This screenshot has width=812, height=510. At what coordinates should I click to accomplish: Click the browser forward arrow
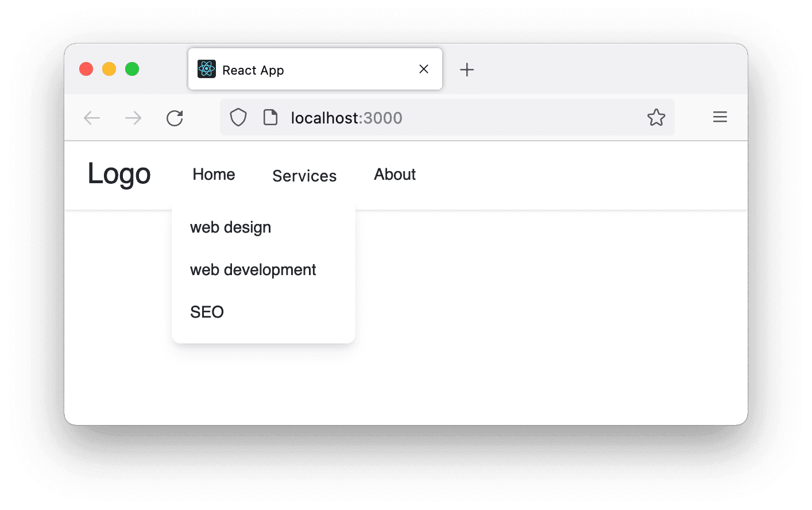[x=133, y=118]
